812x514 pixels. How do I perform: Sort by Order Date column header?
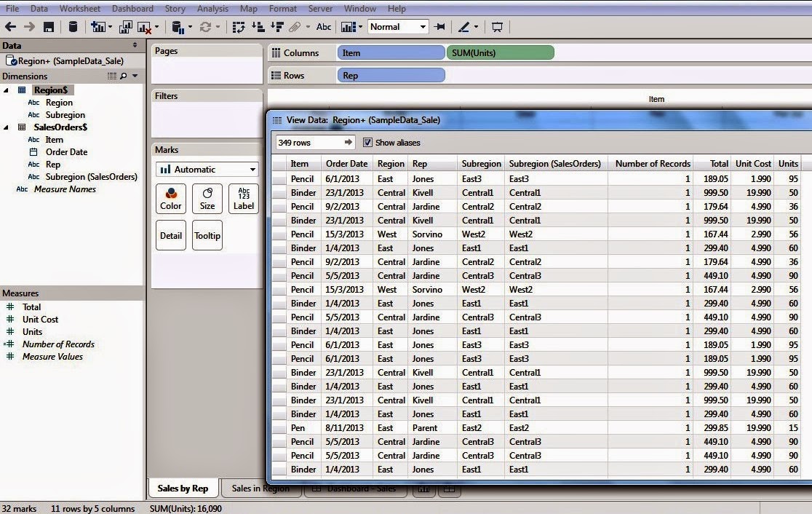click(346, 164)
